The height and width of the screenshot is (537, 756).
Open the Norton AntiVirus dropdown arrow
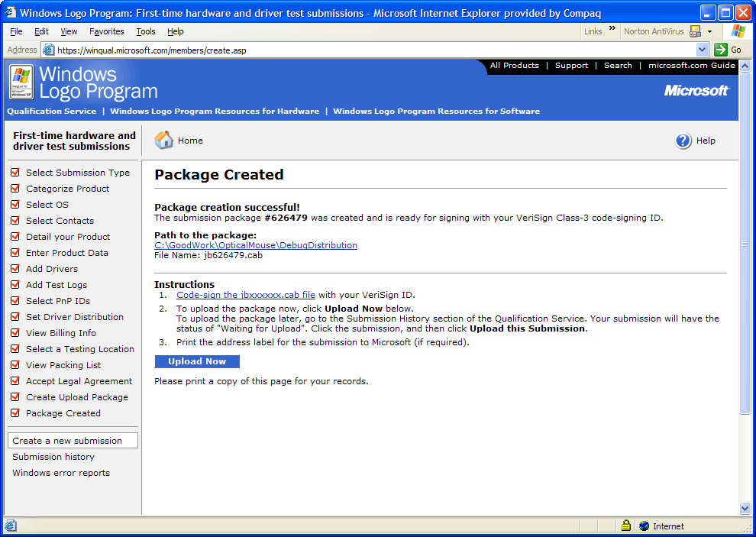click(x=709, y=31)
